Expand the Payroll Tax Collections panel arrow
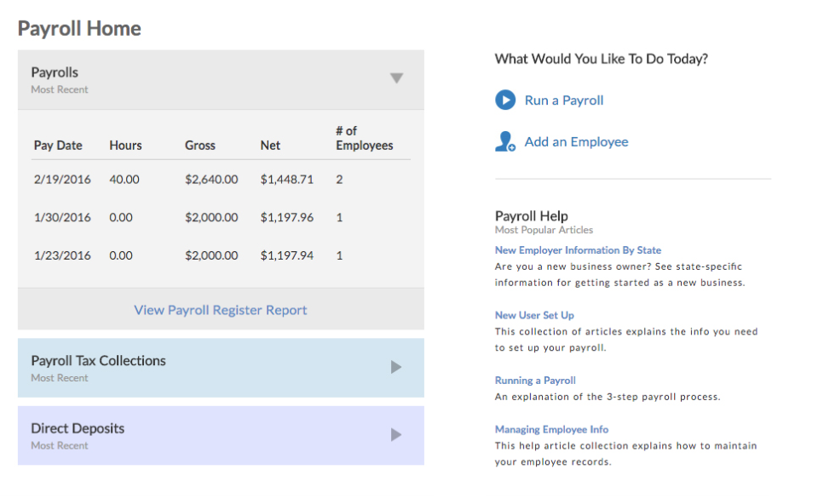This screenshot has width=818, height=504. [396, 367]
